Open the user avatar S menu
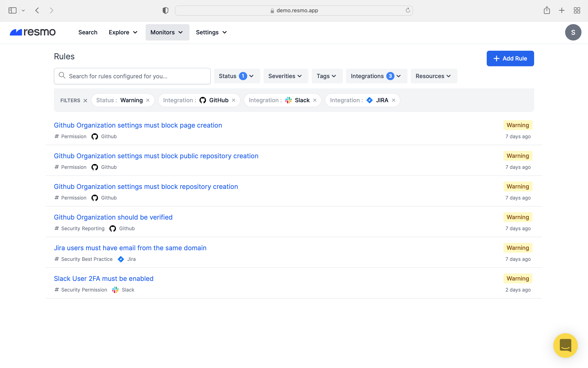This screenshot has width=588, height=368. pos(573,32)
